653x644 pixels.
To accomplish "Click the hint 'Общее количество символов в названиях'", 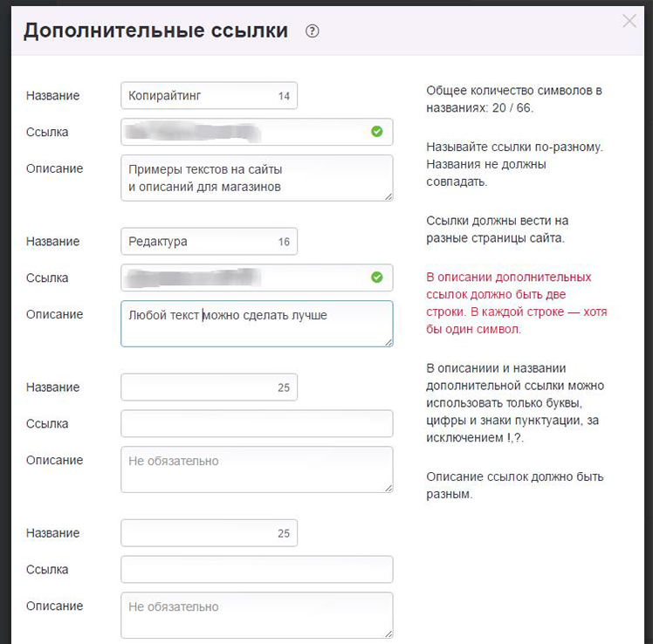I will 514,99.
